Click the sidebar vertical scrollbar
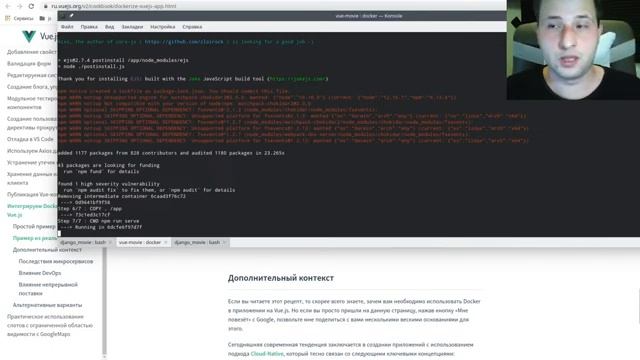The height and width of the screenshot is (360, 640). point(104,302)
